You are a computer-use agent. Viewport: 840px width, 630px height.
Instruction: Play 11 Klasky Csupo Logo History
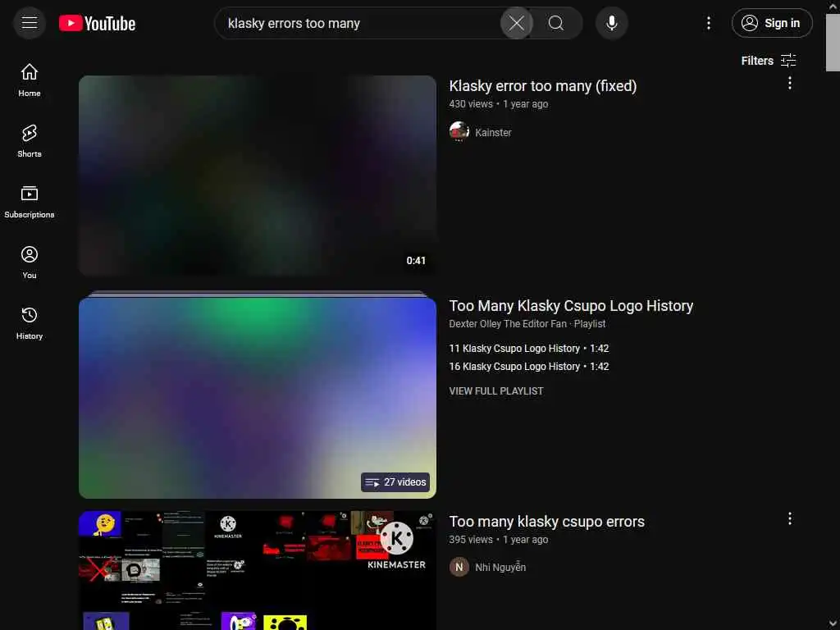(529, 348)
